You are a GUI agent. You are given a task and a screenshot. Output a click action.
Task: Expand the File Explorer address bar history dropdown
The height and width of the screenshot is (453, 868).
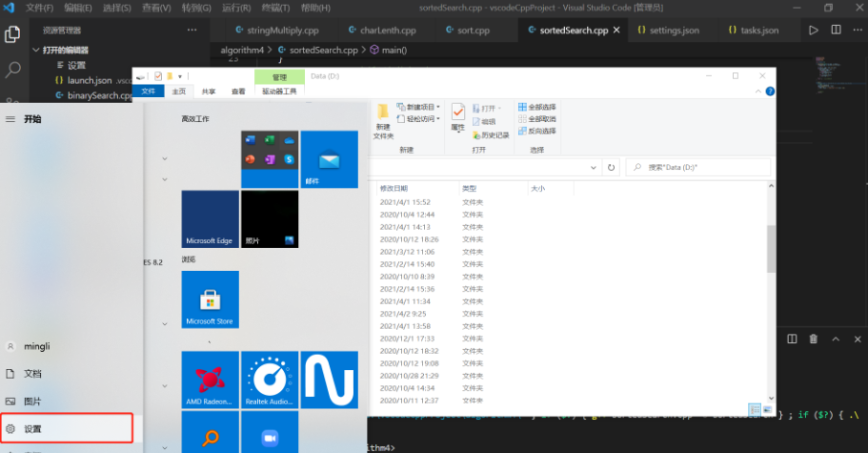[x=593, y=167]
